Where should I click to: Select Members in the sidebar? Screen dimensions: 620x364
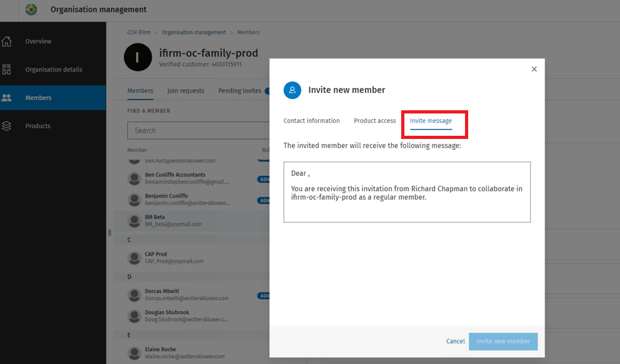point(53,98)
